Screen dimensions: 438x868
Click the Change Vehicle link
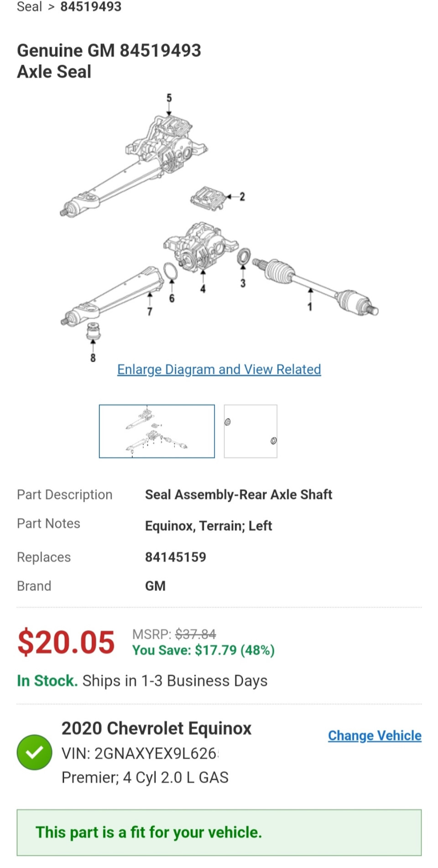pos(375,736)
